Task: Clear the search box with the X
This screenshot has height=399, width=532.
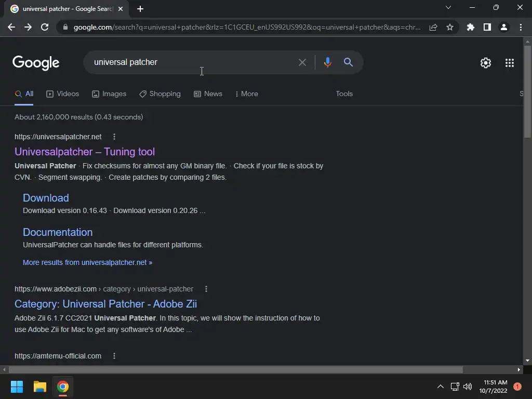Action: click(302, 62)
